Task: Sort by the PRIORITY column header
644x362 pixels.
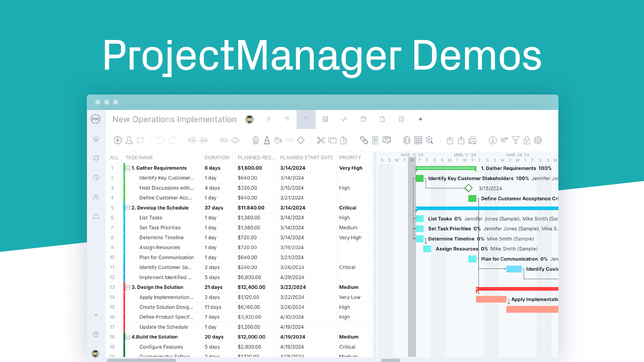Action: click(350, 158)
